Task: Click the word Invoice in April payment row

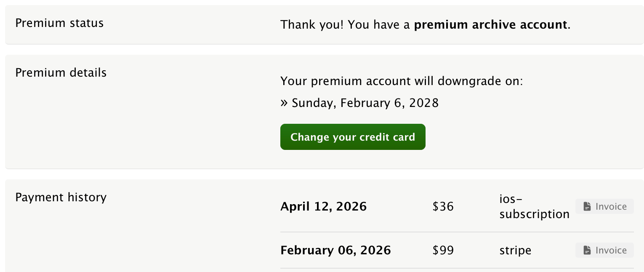Action: point(611,206)
